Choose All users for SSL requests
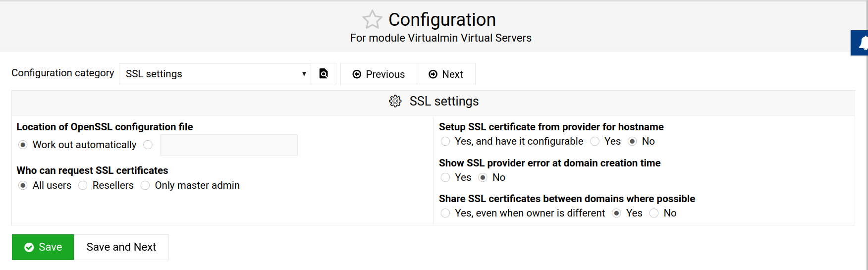 pyautogui.click(x=23, y=185)
